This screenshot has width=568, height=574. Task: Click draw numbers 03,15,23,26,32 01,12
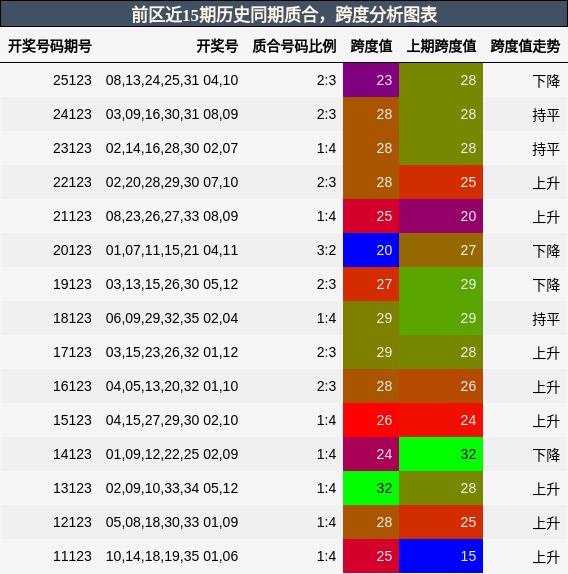(172, 352)
